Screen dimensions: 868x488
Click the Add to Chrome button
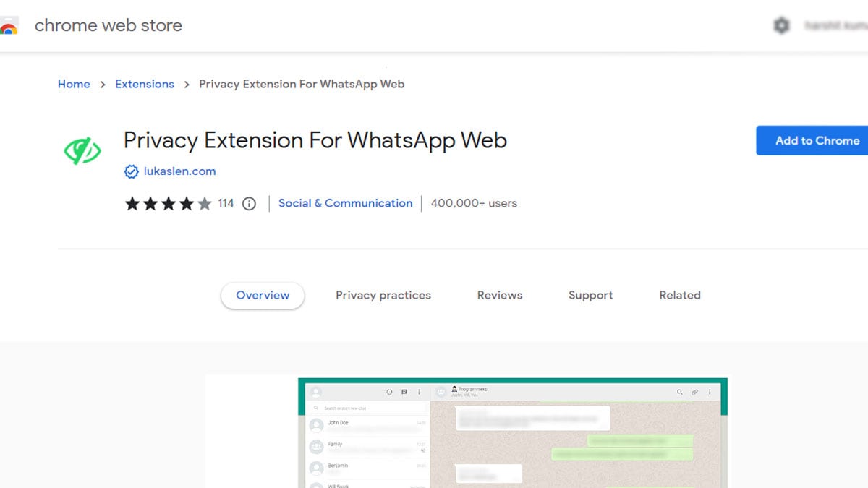[812, 140]
